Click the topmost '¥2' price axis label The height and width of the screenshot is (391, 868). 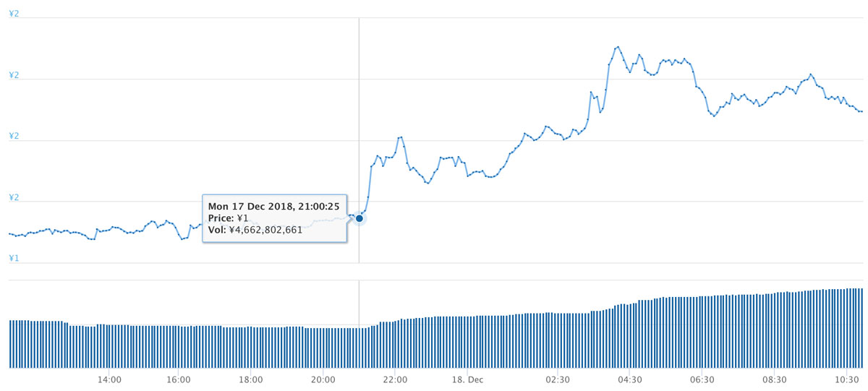coord(14,14)
